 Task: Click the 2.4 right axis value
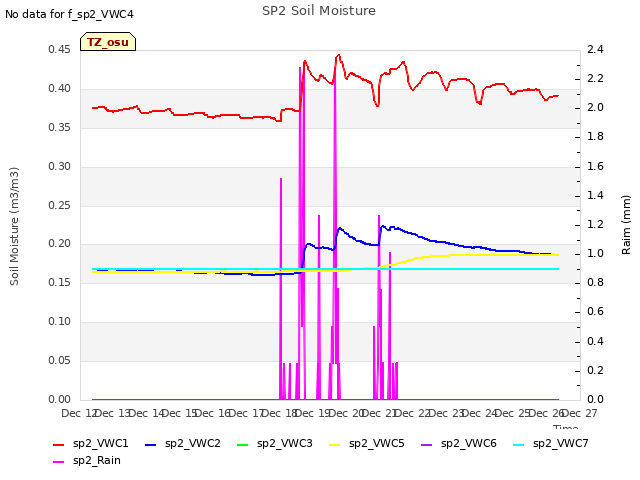pyautogui.click(x=595, y=49)
